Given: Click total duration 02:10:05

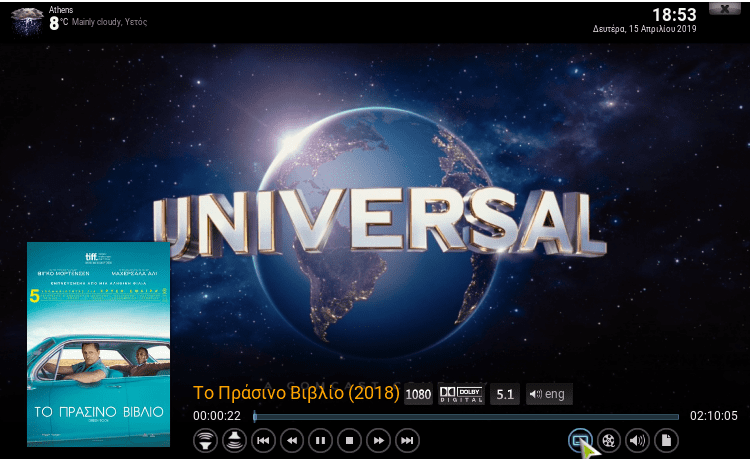Looking at the screenshot, I should (713, 416).
